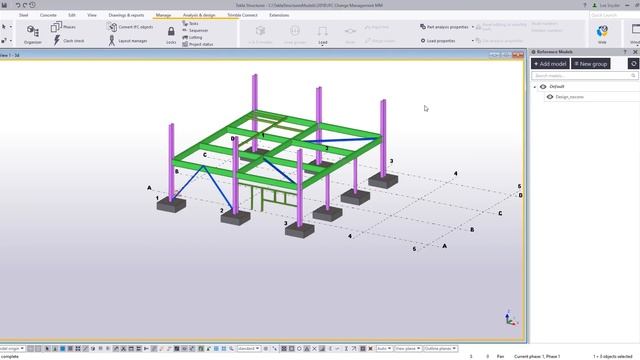Open the Trimble Connect tab
This screenshot has height=360, width=640.
click(242, 15)
